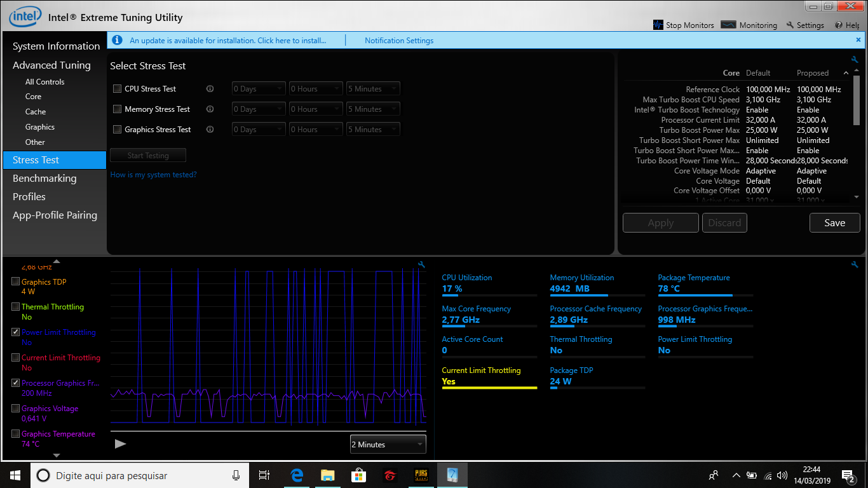
Task: Show hidden system tray icons
Action: [x=736, y=475]
